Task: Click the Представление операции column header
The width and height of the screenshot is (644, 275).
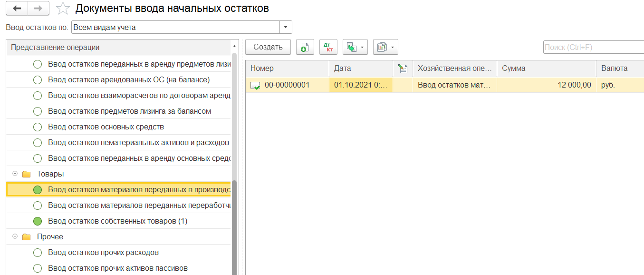Action: click(x=118, y=48)
